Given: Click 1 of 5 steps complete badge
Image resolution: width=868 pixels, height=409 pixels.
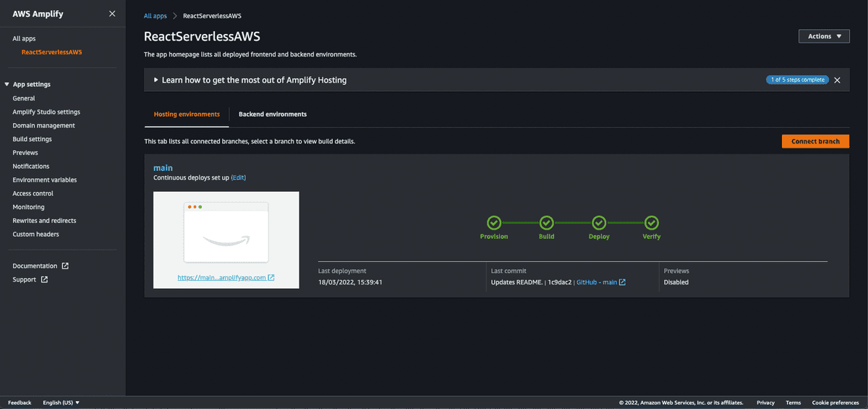Looking at the screenshot, I should click(797, 80).
